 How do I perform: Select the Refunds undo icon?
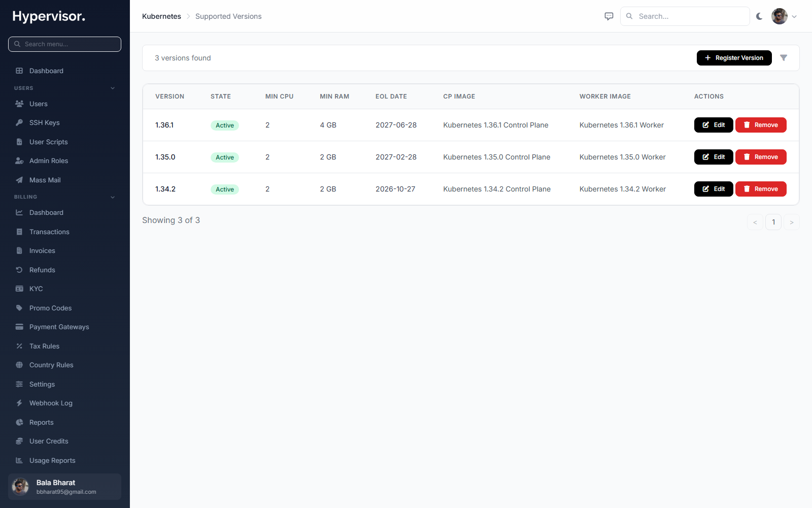(19, 270)
